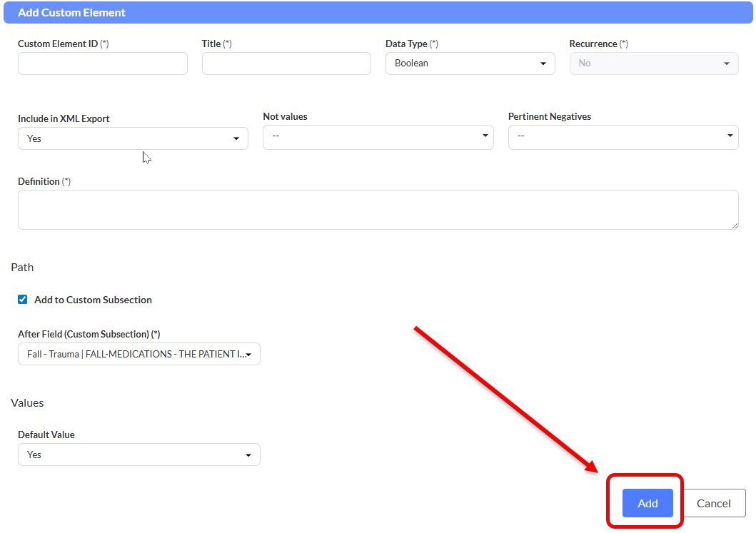
Task: Click the Add to Custom Subsection label text
Action: 93,300
